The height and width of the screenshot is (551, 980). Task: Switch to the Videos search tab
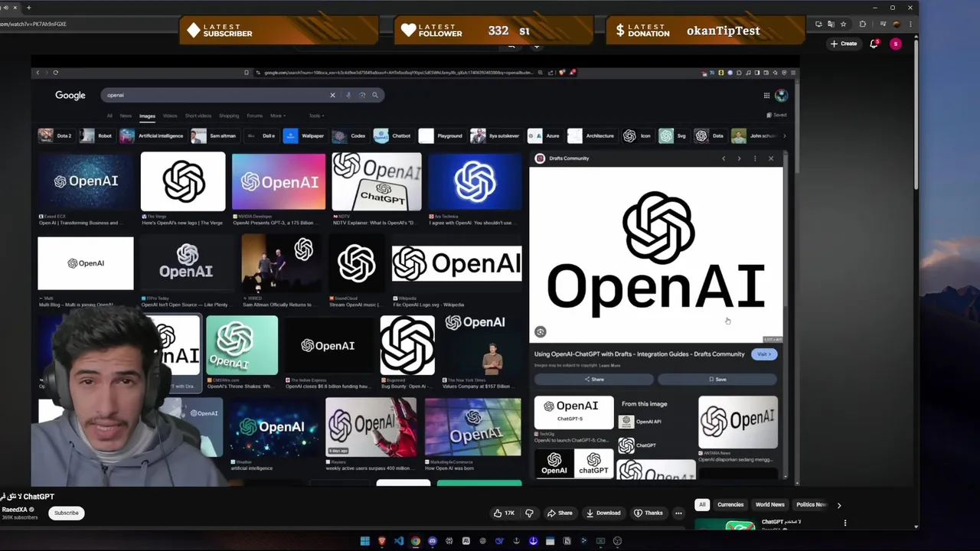click(x=170, y=116)
